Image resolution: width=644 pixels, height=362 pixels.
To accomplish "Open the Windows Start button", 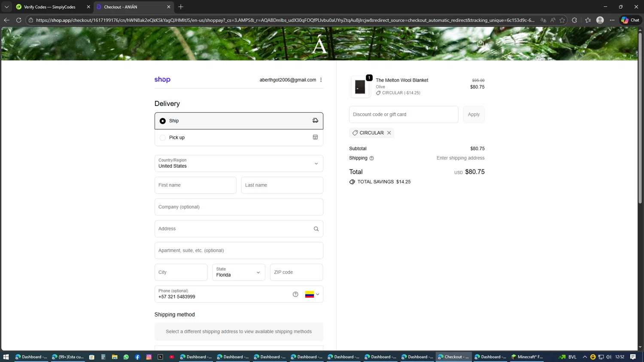I will coord(6,357).
